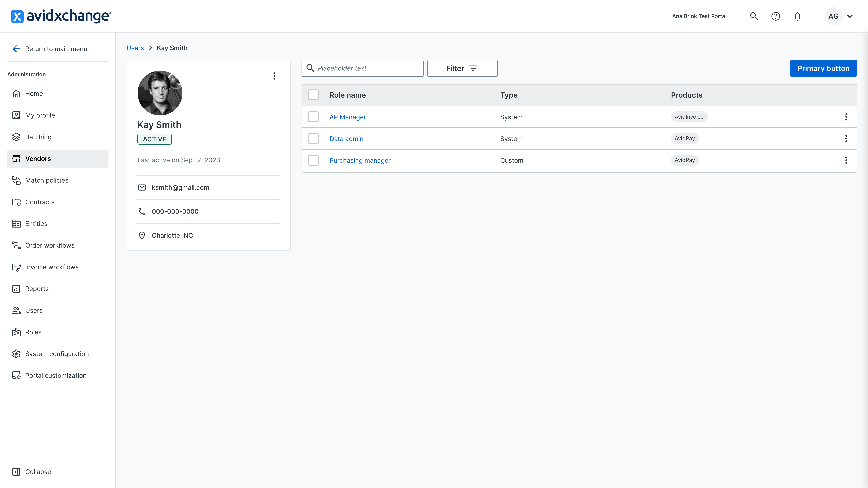Click the Users people icon
This screenshot has width=868, height=488.
coord(16,311)
